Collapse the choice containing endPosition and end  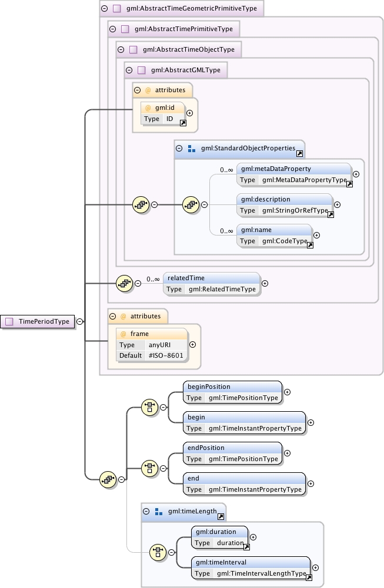coord(163,468)
